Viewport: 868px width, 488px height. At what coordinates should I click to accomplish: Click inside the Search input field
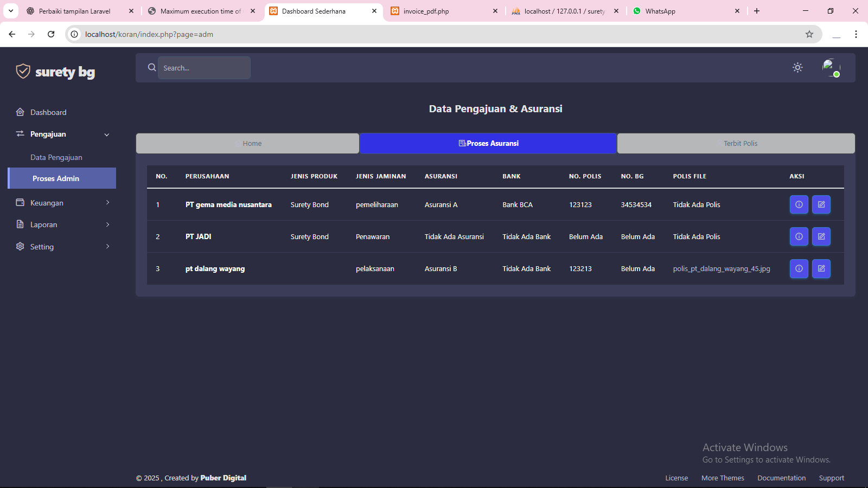point(204,68)
